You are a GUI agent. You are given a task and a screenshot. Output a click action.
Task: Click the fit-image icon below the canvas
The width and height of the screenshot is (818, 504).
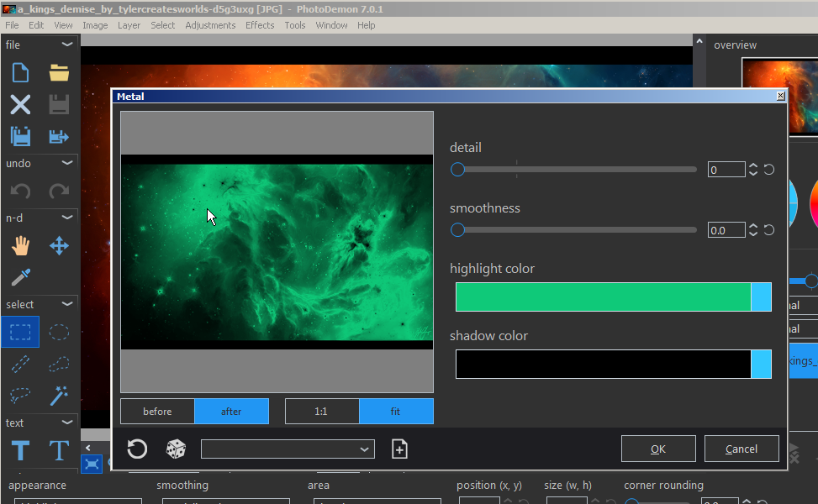tap(92, 464)
